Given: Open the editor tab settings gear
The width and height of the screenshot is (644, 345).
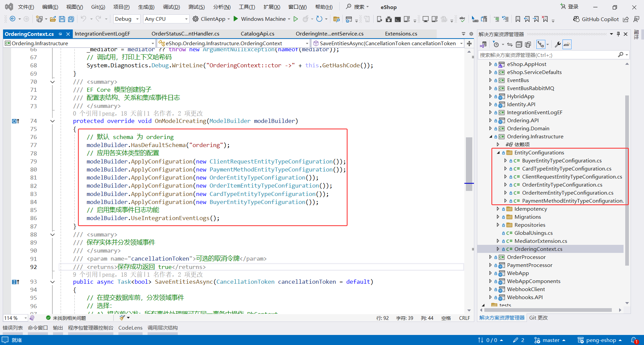Looking at the screenshot, I should [x=471, y=34].
